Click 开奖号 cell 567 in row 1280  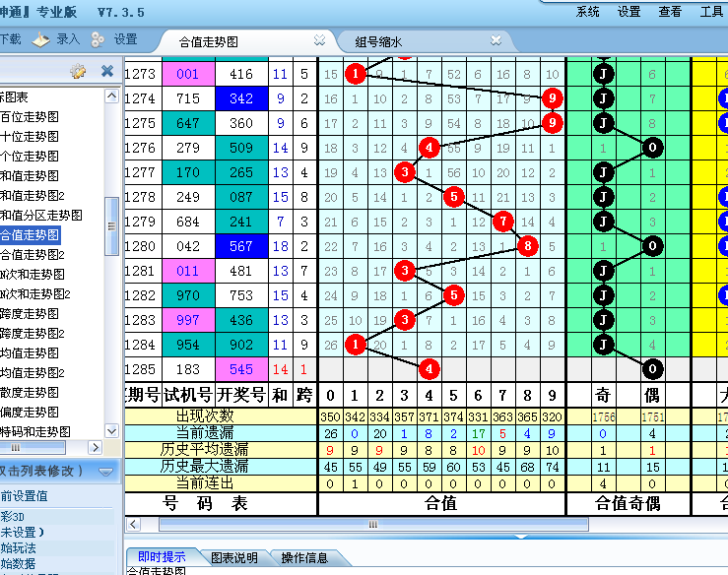[x=241, y=246]
